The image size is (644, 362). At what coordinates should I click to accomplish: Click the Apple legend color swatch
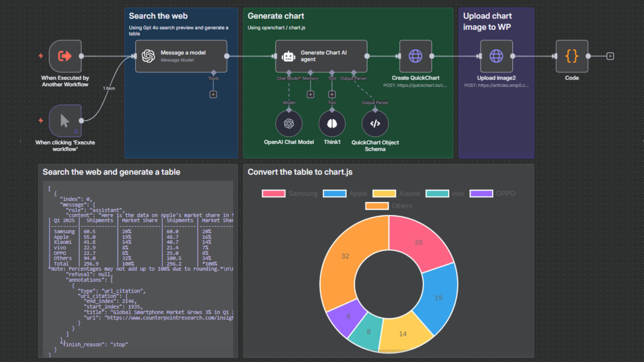[x=334, y=193]
